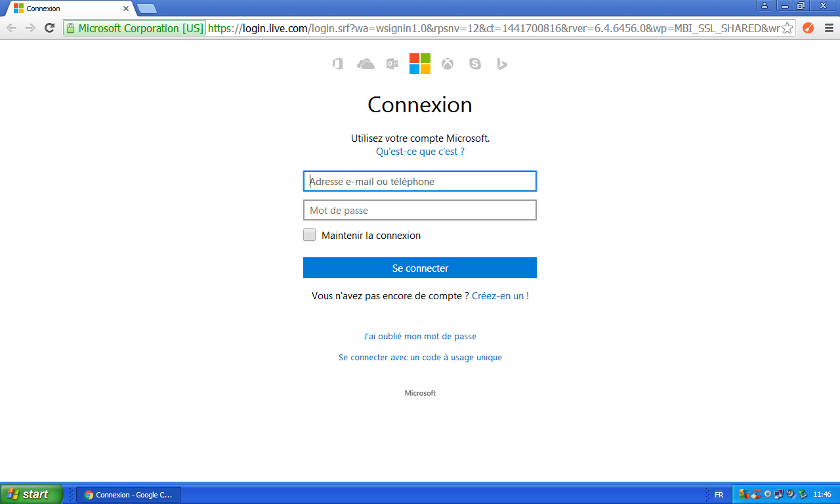
Task: Click into the Mot de passe field
Action: tap(420, 210)
